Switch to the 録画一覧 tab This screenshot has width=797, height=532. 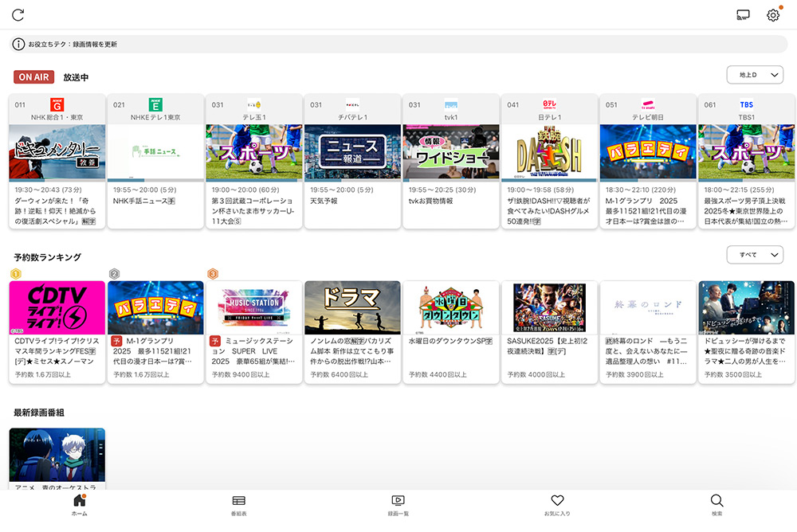tap(398, 504)
